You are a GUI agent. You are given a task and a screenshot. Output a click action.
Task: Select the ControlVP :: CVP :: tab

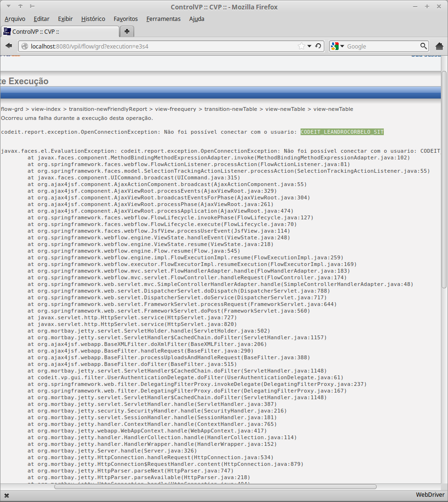[x=60, y=31]
